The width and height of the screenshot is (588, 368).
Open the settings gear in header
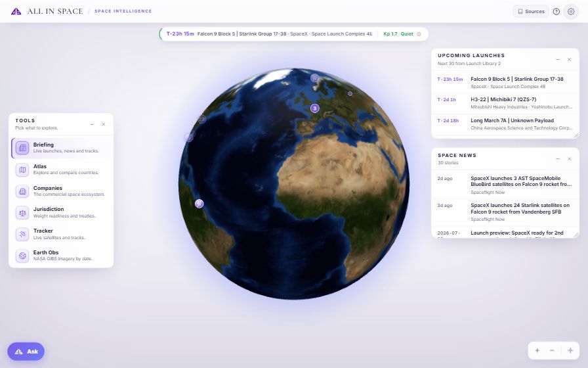pyautogui.click(x=571, y=12)
